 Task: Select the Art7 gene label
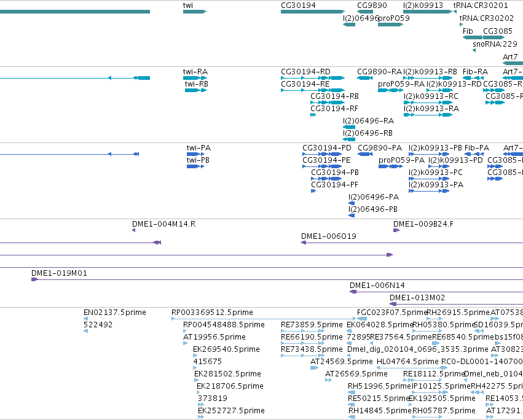(510, 56)
